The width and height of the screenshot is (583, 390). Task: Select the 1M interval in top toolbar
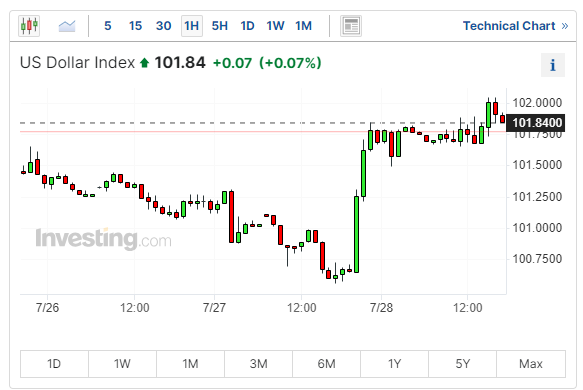[303, 26]
